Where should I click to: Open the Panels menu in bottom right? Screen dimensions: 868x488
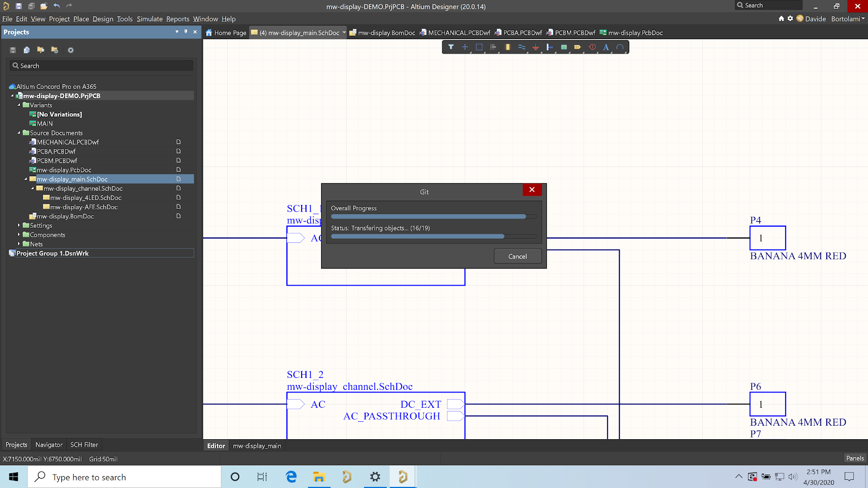(x=854, y=458)
